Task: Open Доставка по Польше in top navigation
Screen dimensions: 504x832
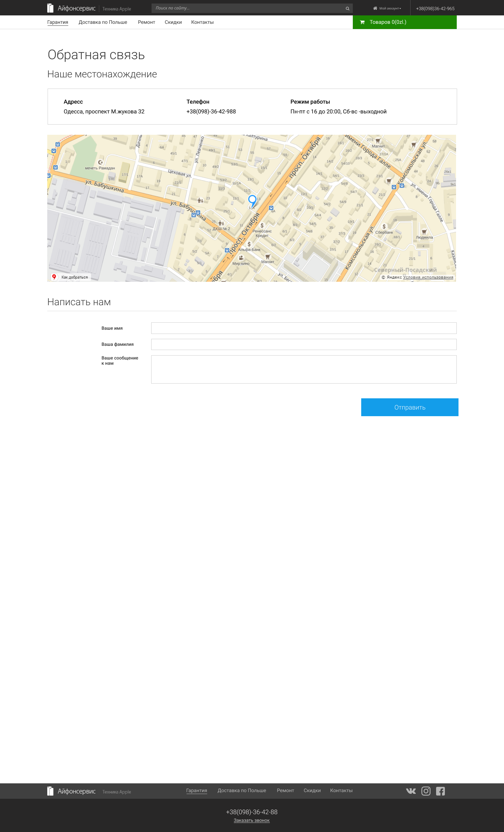Action: point(103,22)
